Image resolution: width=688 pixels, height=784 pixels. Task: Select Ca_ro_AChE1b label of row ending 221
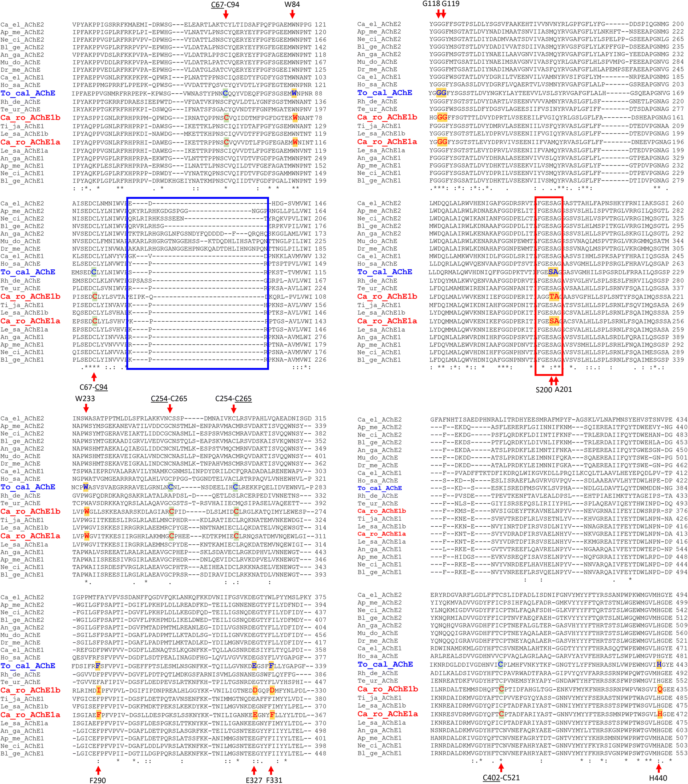coord(387,296)
